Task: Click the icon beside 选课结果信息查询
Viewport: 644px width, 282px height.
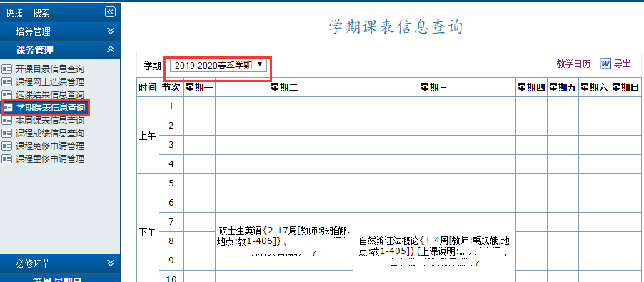Action: click(7, 95)
